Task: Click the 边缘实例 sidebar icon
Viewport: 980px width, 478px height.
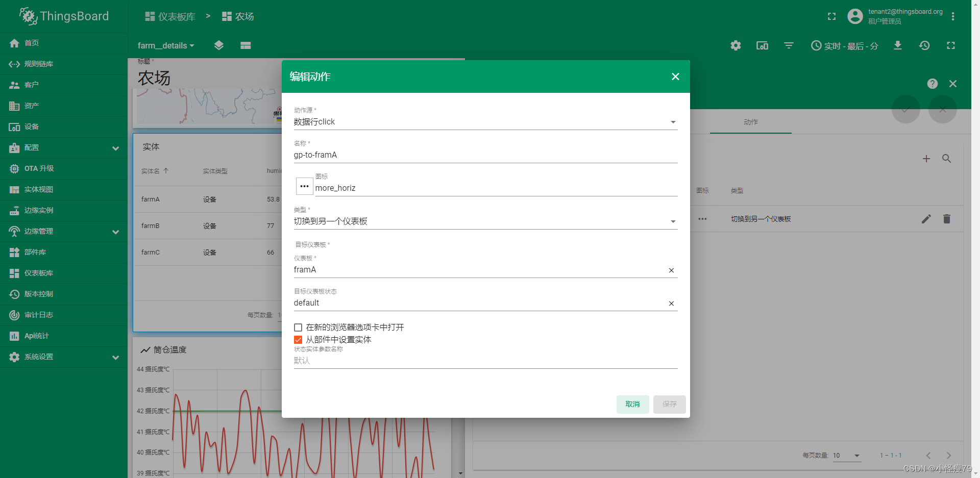Action: 14,210
